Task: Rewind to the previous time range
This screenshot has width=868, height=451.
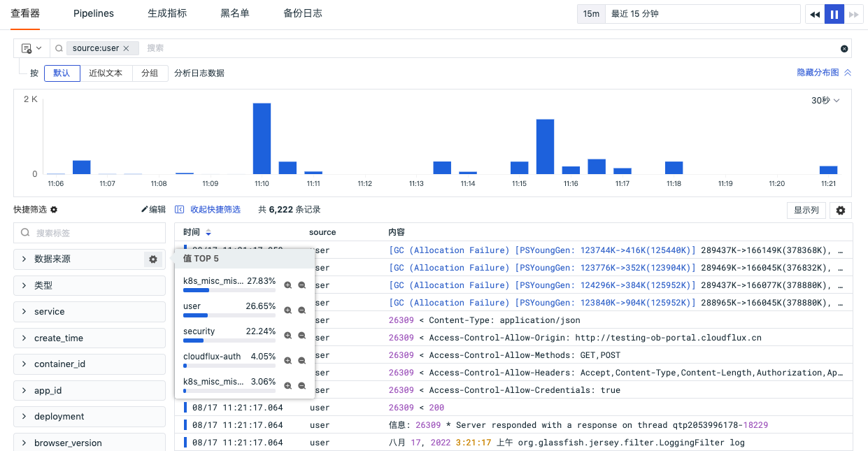Action: coord(815,14)
